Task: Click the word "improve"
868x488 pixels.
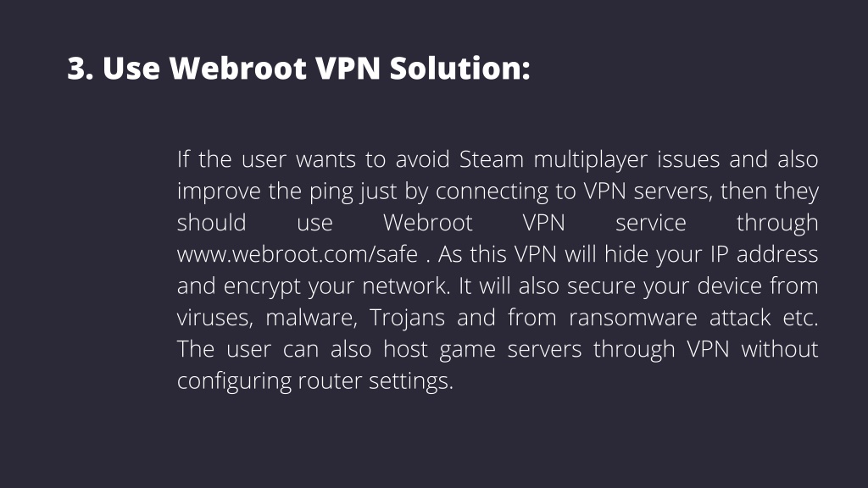Action: tap(219, 192)
